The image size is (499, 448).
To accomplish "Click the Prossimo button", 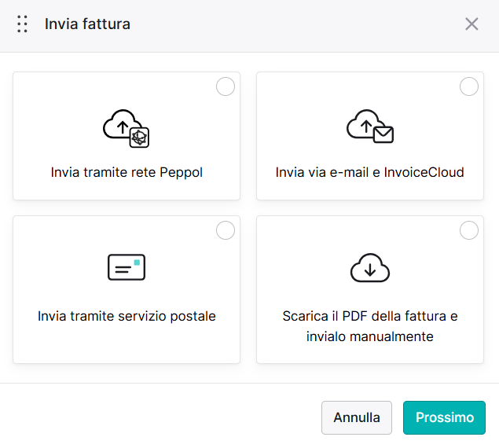I will point(444,417).
